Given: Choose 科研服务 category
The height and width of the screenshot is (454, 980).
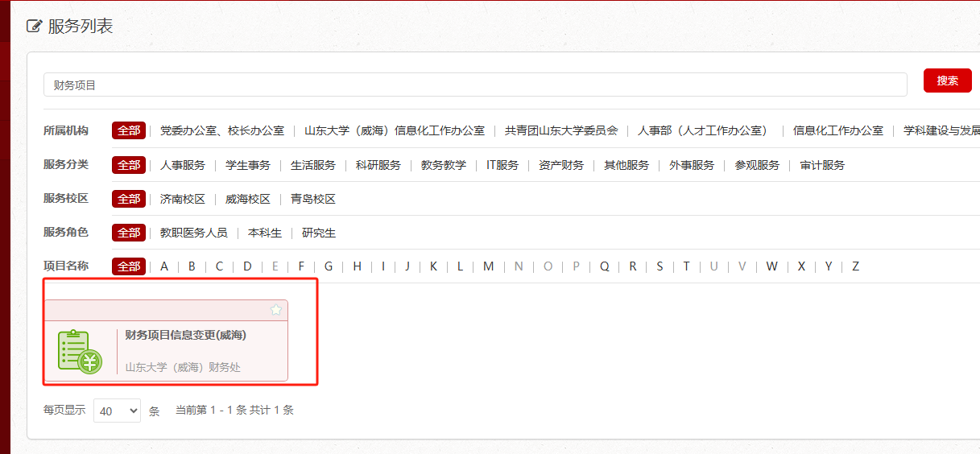Looking at the screenshot, I should tap(378, 165).
